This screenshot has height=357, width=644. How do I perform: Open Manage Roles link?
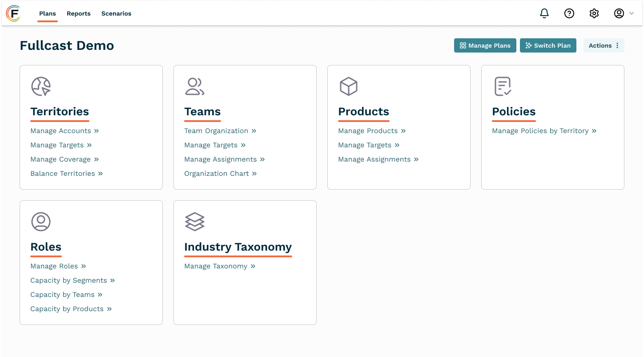pyautogui.click(x=58, y=266)
